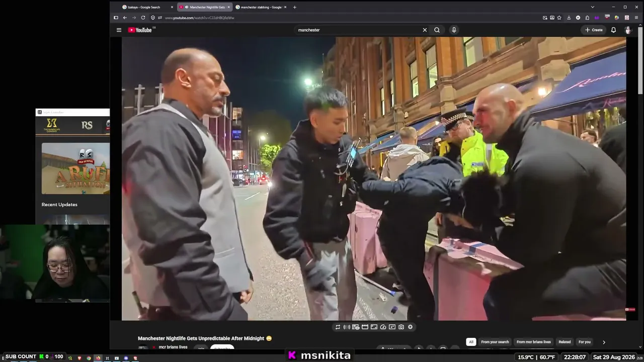Select the All filter chip
The image size is (644, 362).
[x=471, y=342]
